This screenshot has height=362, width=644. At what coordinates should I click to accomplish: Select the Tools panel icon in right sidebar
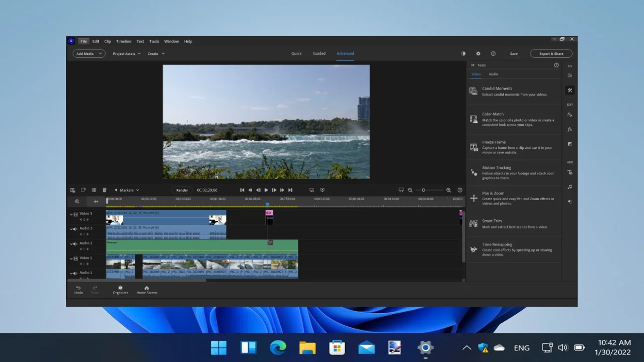(570, 90)
